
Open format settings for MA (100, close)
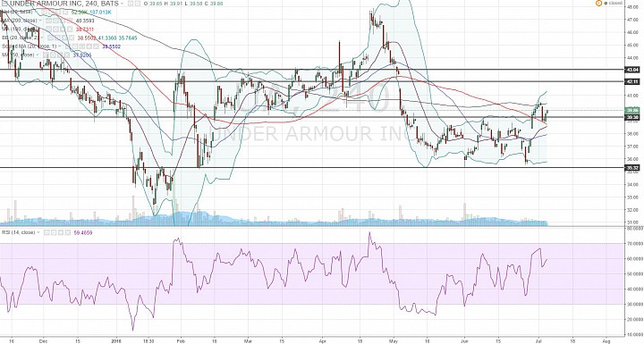pyautogui.click(x=55, y=29)
